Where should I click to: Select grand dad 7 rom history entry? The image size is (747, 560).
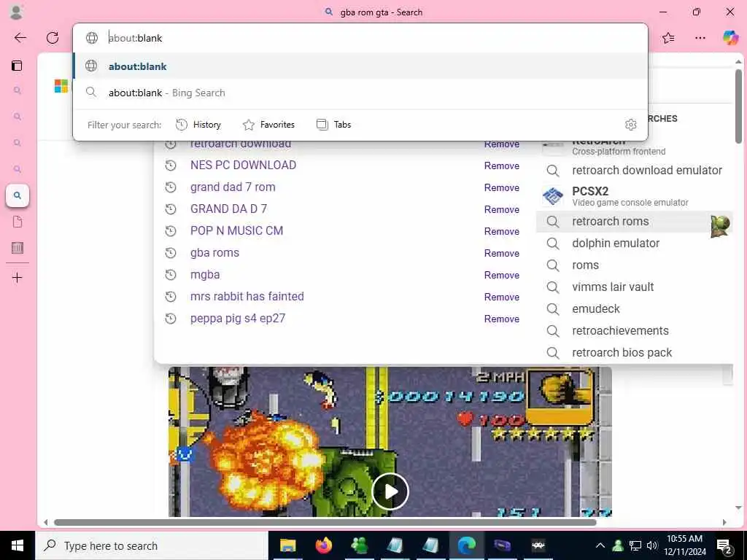(233, 187)
